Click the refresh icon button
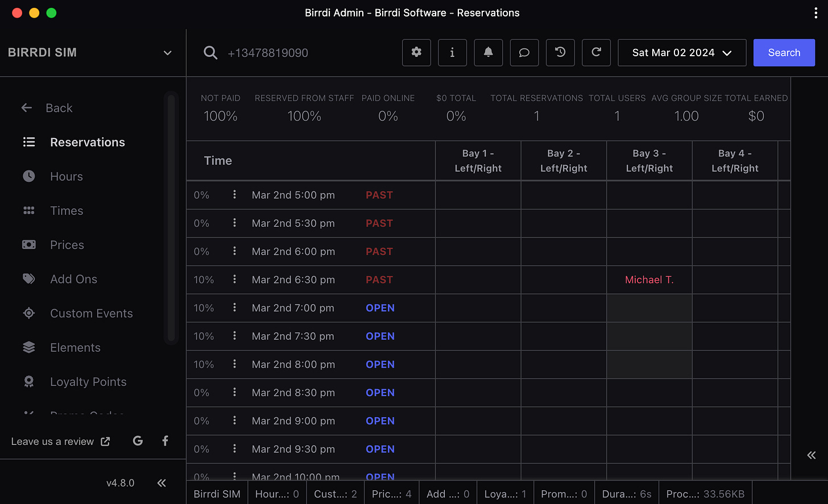This screenshot has height=504, width=828. click(x=596, y=53)
